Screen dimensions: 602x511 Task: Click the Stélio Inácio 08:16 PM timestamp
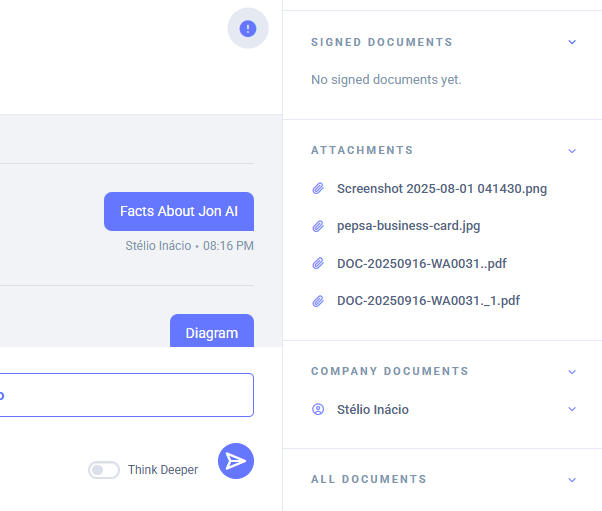click(x=190, y=246)
